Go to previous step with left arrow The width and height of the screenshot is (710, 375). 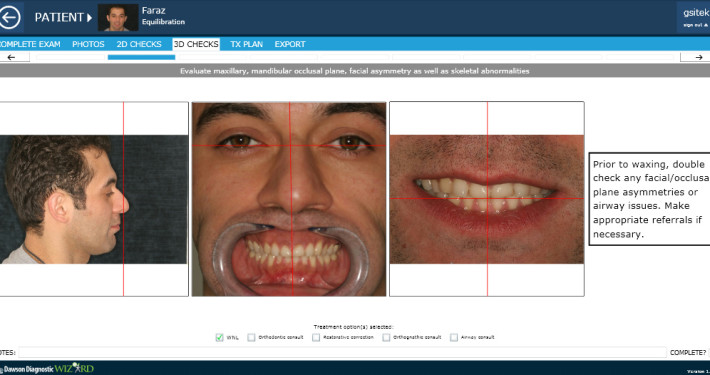[14, 57]
